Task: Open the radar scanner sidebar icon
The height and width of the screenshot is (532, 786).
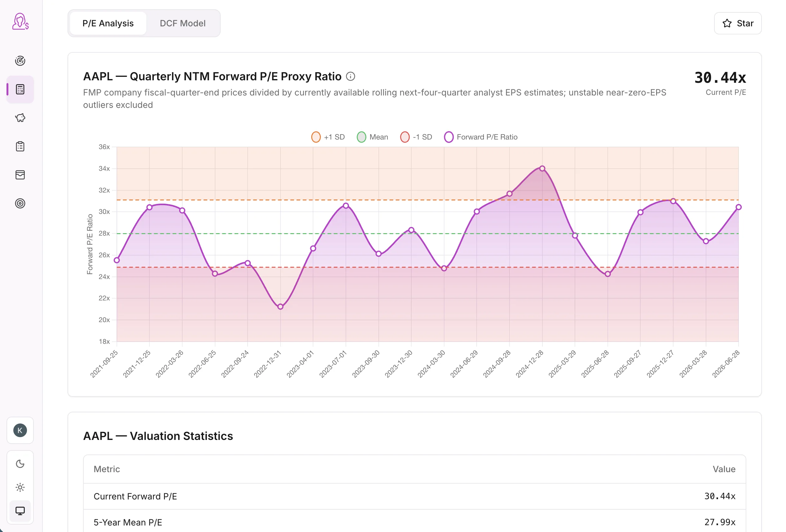Action: [20, 61]
